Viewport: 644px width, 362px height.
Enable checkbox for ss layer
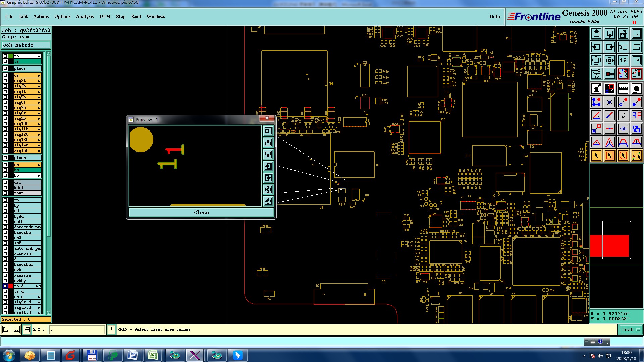5,165
